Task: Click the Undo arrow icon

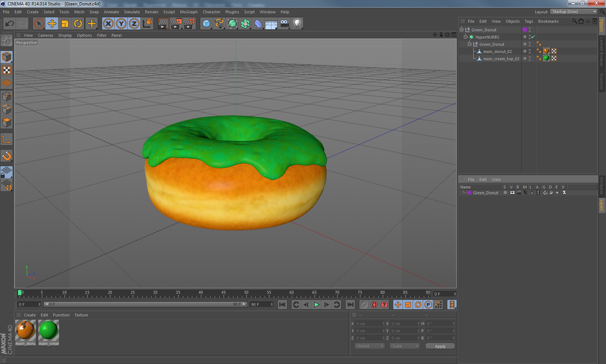Action: 10,24
